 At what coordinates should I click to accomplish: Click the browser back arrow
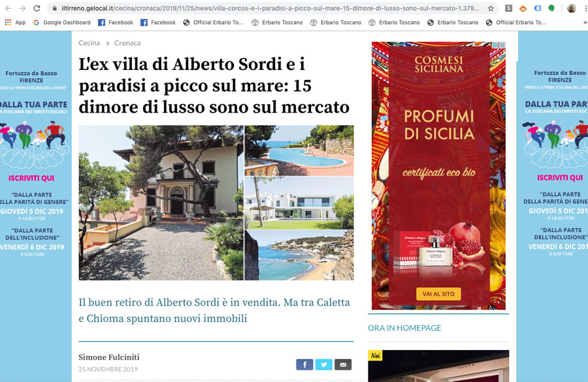(8, 8)
